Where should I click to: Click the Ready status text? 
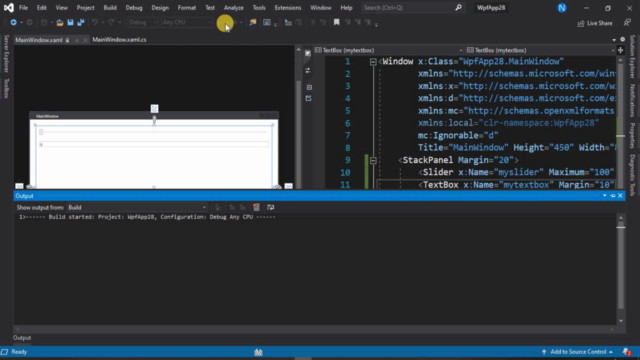(x=19, y=352)
